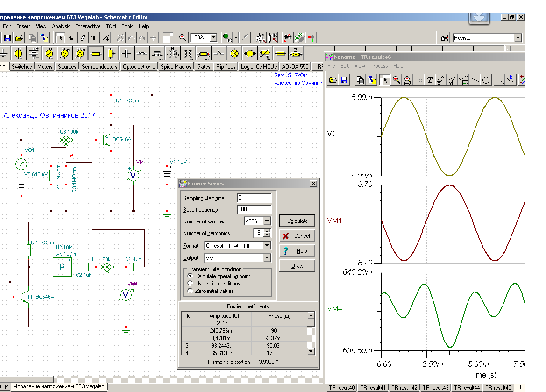Select the draw circle tool in the diagram window

(486, 80)
